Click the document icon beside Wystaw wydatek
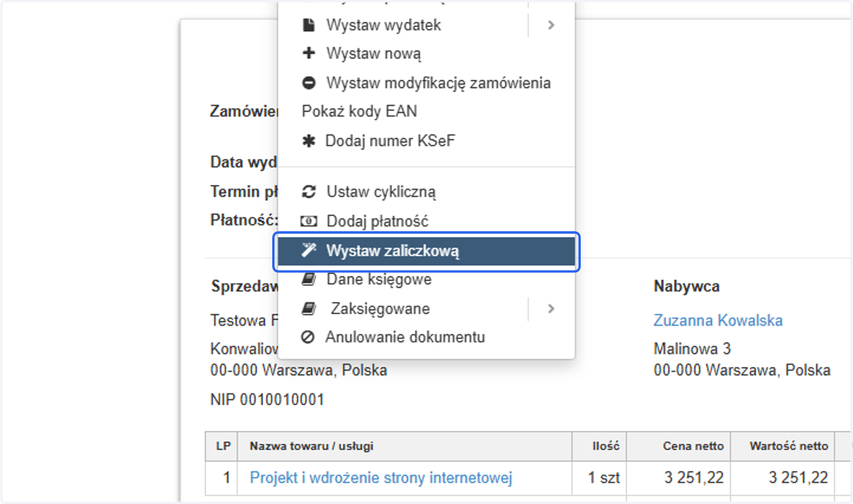The height and width of the screenshot is (504, 853). coord(309,25)
